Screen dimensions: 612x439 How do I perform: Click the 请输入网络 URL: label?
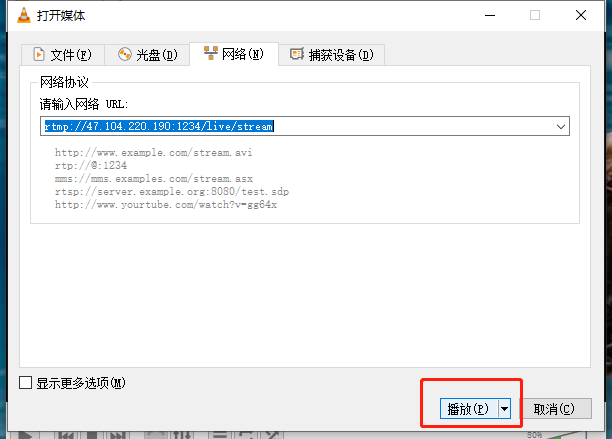(84, 104)
